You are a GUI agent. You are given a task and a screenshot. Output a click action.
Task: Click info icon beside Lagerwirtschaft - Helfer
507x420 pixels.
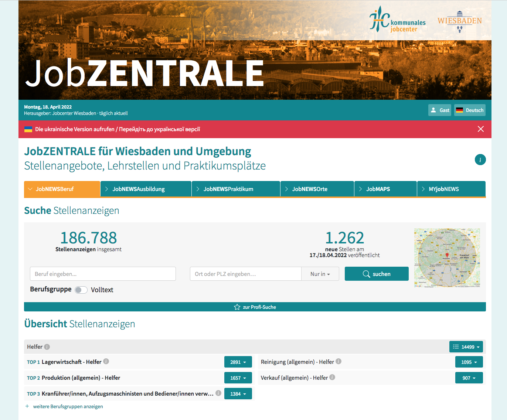point(106,362)
